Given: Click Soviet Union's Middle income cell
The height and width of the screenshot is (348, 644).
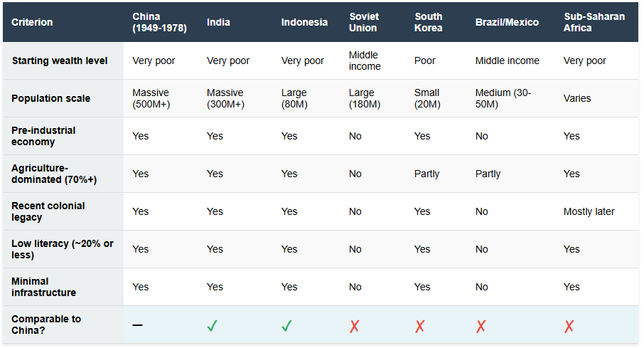Looking at the screenshot, I should pos(365,60).
